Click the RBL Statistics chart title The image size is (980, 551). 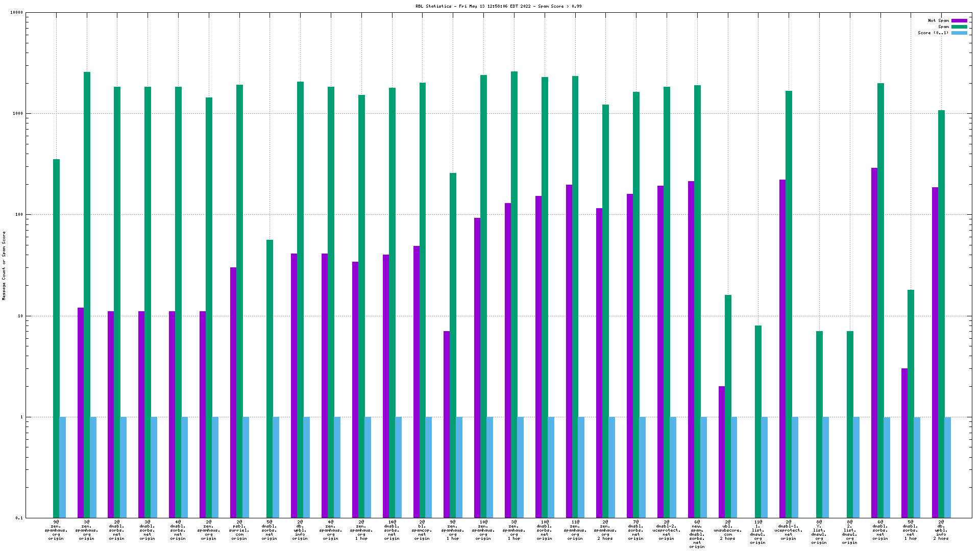(498, 7)
